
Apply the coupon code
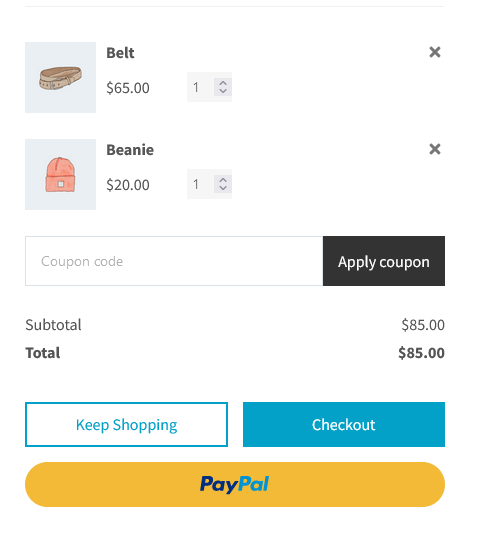(x=384, y=261)
